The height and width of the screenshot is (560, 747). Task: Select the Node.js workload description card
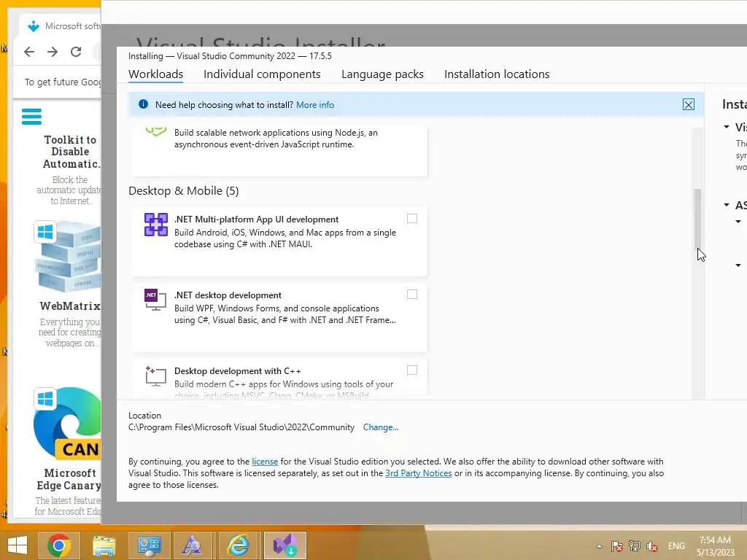click(x=279, y=150)
